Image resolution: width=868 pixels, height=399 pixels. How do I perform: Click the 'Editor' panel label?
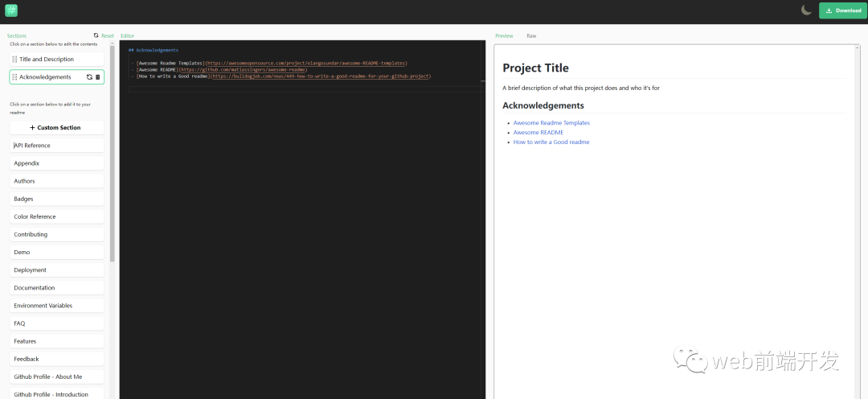click(x=127, y=35)
